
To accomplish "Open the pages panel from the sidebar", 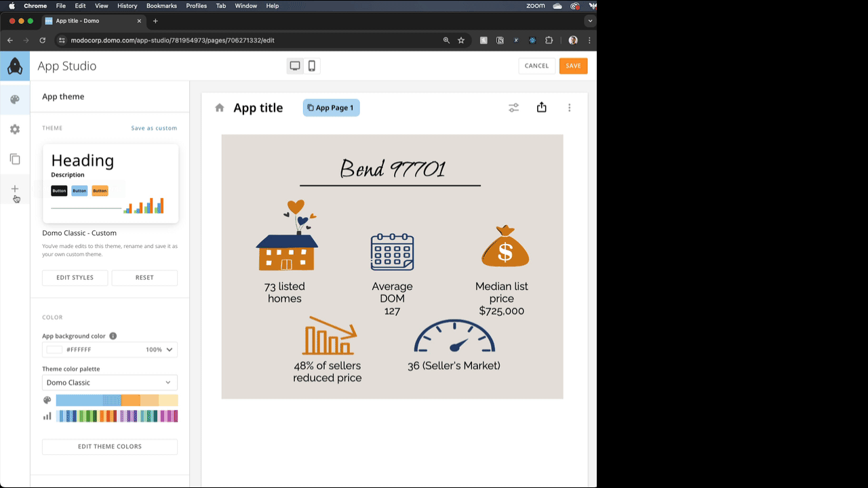I will click(14, 159).
